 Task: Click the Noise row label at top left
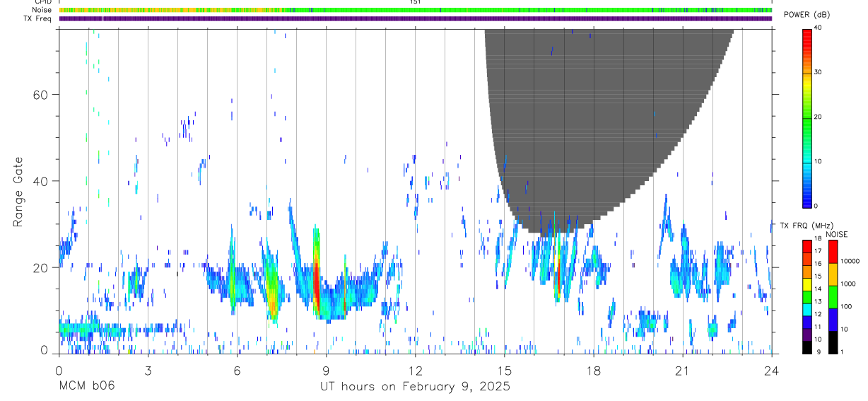(43, 10)
